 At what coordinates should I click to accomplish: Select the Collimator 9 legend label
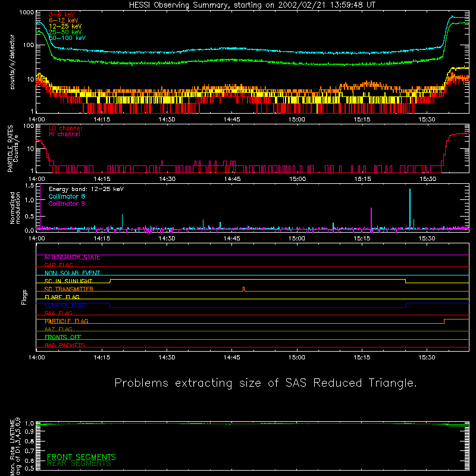pos(67,203)
